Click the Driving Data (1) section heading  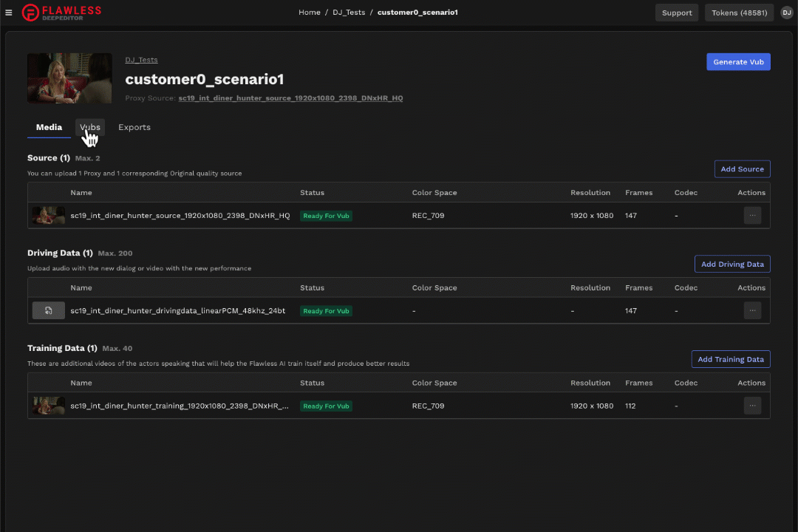[60, 253]
